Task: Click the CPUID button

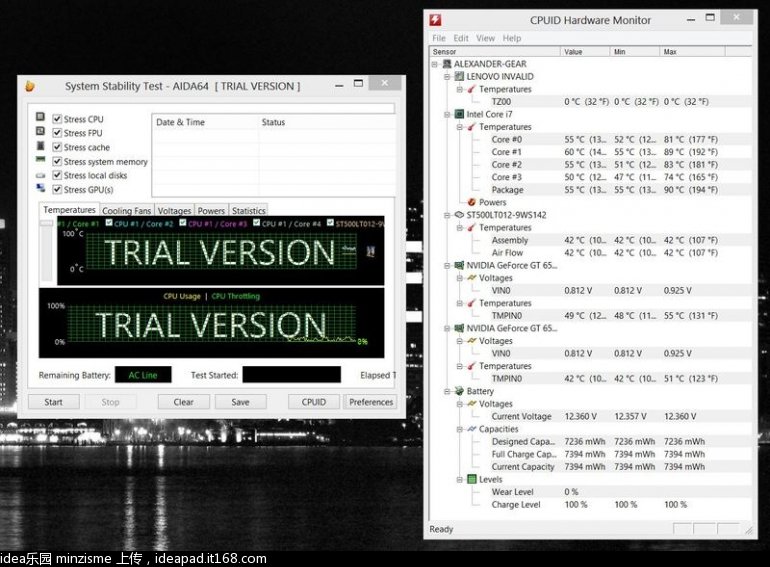Action: click(x=314, y=402)
